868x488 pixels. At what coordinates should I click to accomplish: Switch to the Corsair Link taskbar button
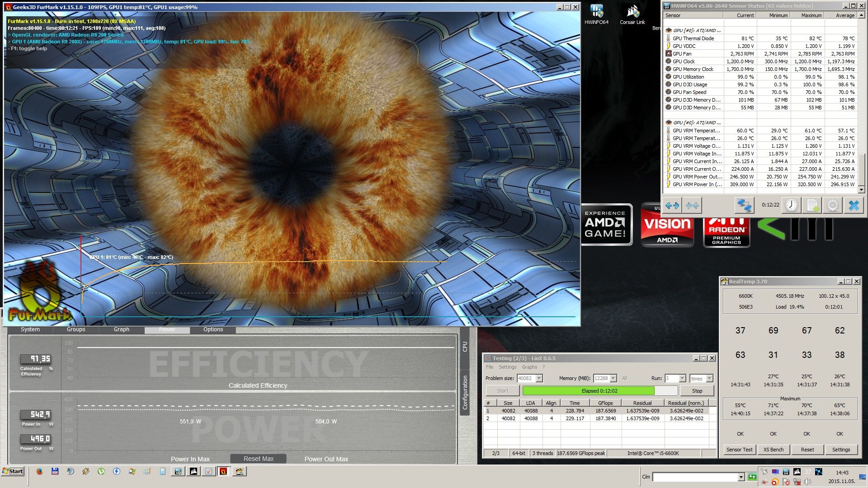(x=193, y=471)
